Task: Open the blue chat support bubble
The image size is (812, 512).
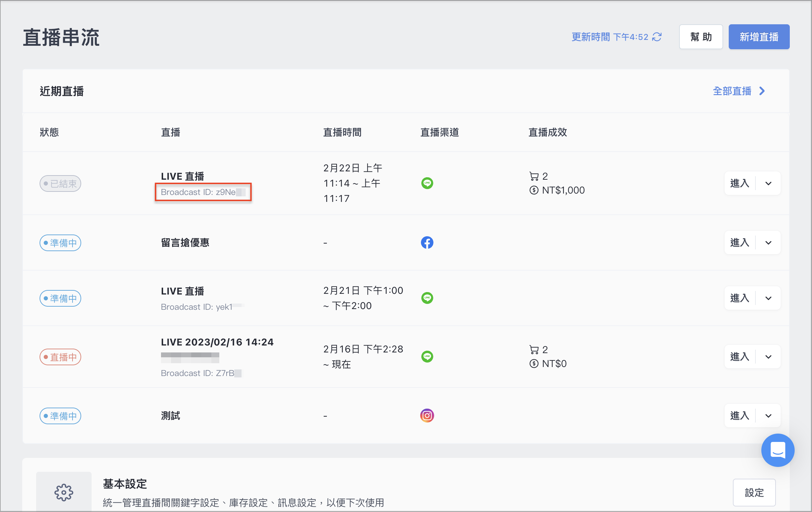Action: coord(778,450)
